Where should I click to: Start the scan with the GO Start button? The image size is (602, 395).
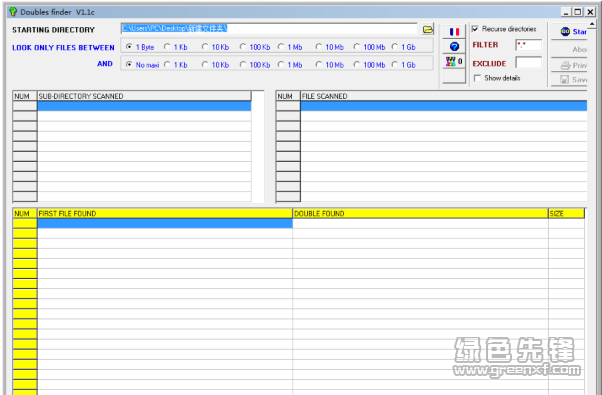click(569, 31)
